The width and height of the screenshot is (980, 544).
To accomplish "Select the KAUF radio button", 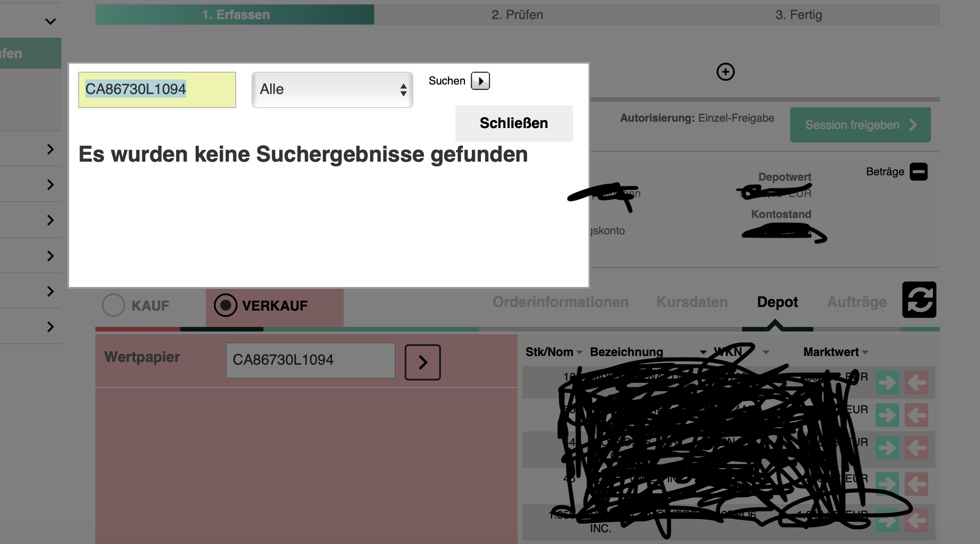I will (x=114, y=305).
